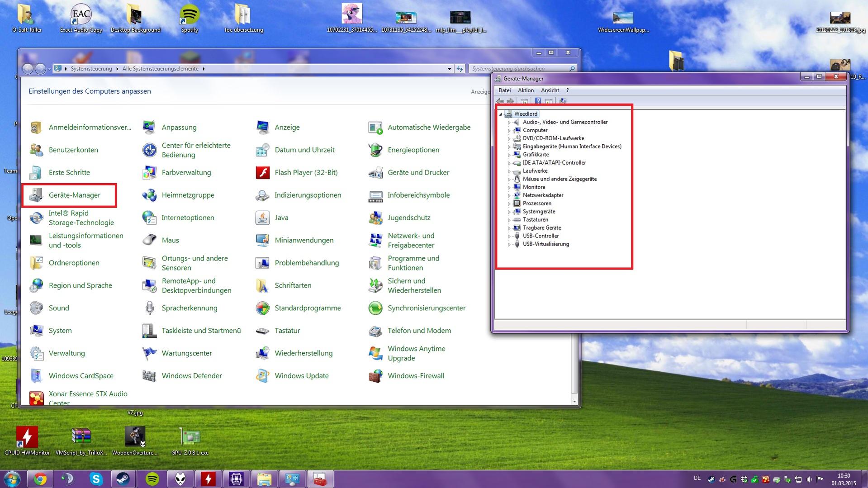This screenshot has height=488, width=868.
Task: Click the Standardprogramme icon
Action: [262, 308]
